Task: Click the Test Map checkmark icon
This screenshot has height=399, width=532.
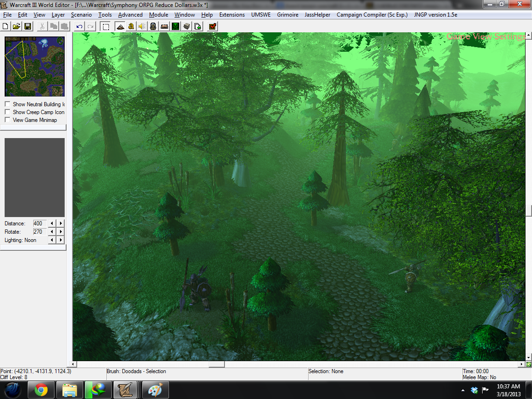Action: click(212, 26)
